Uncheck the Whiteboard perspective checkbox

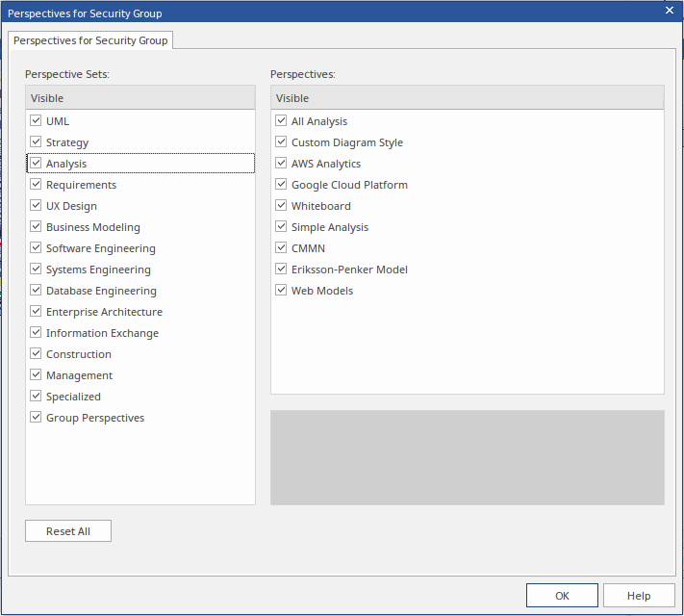pyautogui.click(x=281, y=206)
